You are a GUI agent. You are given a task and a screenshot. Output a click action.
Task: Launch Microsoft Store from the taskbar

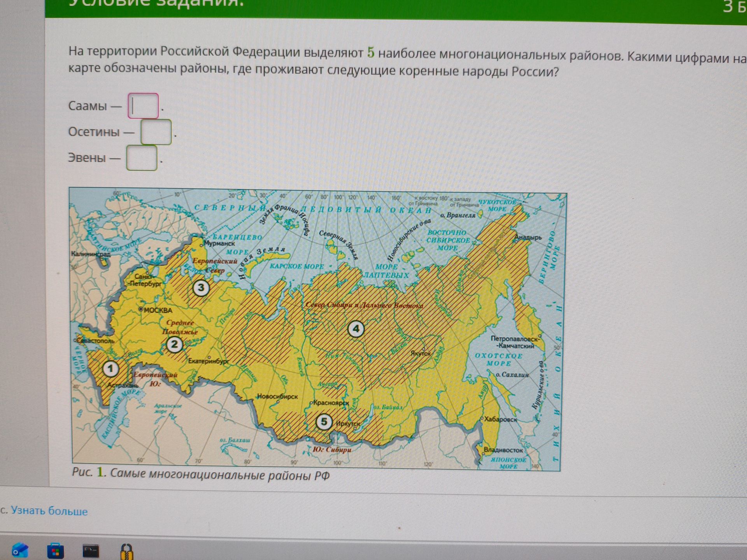(x=56, y=551)
